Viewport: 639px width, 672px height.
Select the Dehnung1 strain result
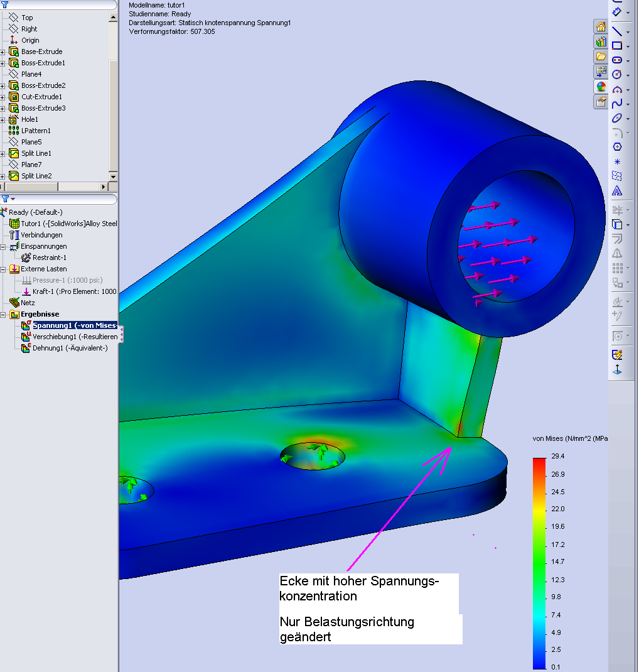point(70,348)
